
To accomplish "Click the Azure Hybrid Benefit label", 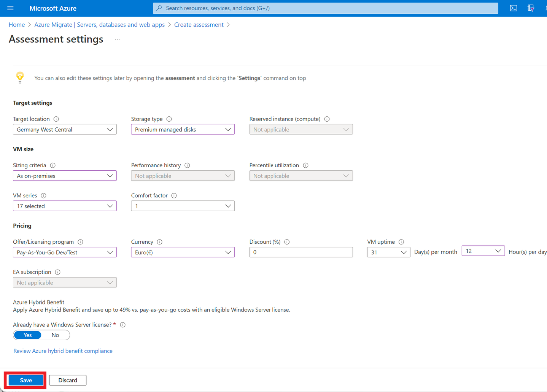I will [39, 302].
